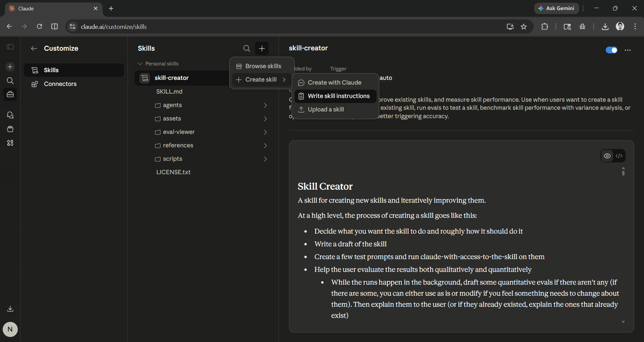The width and height of the screenshot is (644, 342).
Task: Choose Browse skills from the menu
Action: pyautogui.click(x=262, y=66)
